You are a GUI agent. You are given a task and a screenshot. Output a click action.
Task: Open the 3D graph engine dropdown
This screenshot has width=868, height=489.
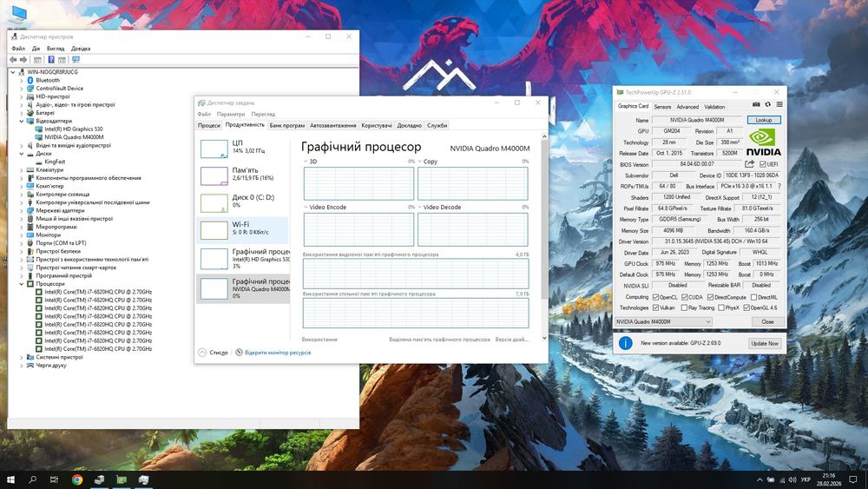306,162
